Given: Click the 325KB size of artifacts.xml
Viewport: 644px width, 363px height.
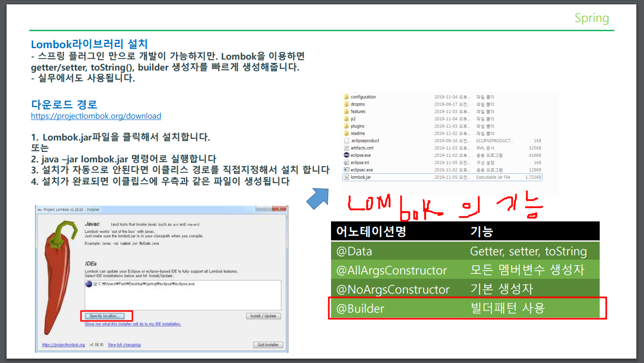Looking at the screenshot, I should tap(535, 148).
